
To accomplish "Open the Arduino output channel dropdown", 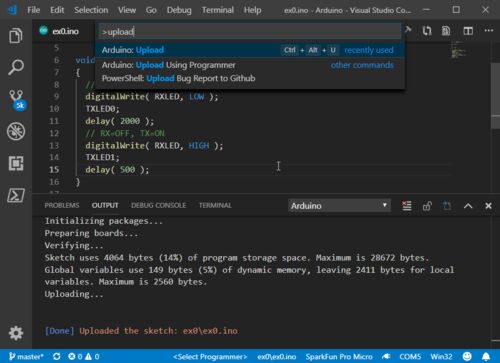I will click(x=339, y=206).
